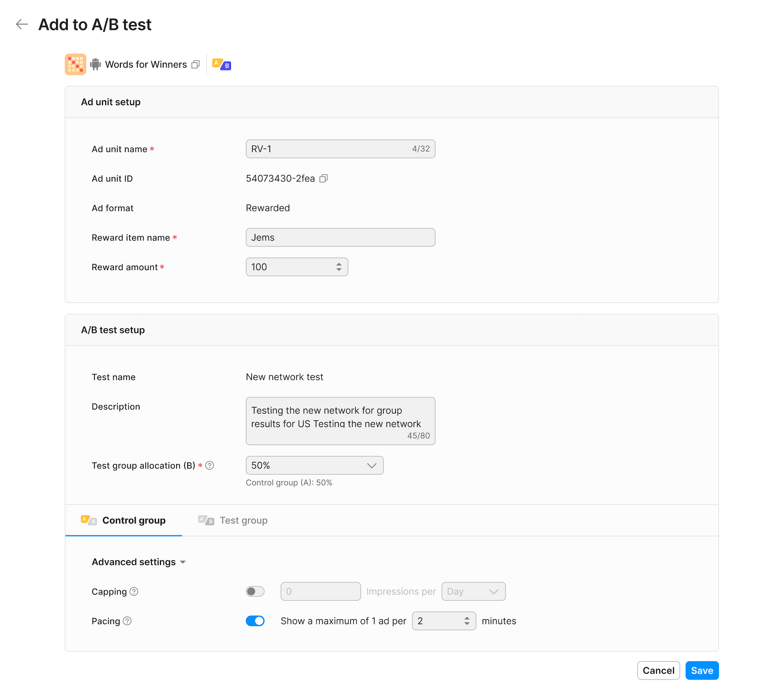The image size is (781, 700).
Task: Click the Words for Winners app icon
Action: (x=75, y=65)
